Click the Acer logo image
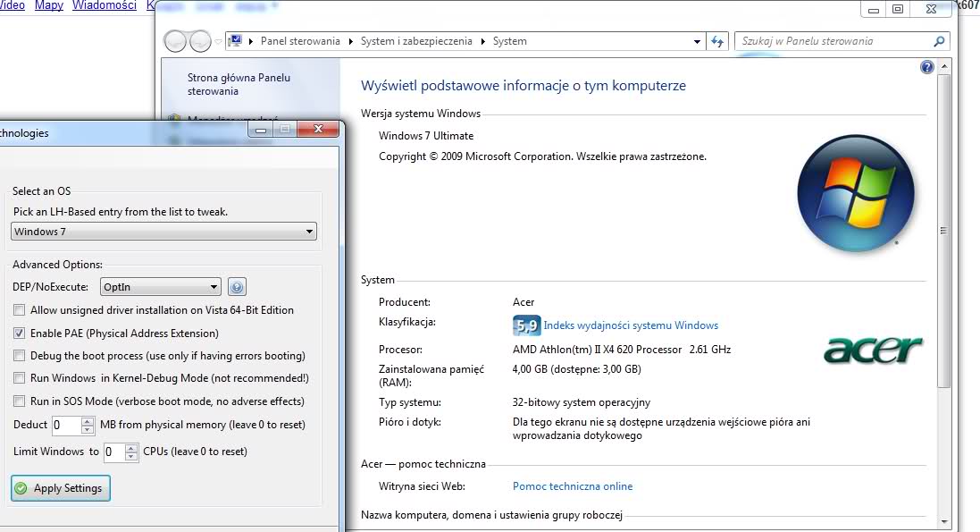Screen dimensions: 980x532 [x=873, y=350]
